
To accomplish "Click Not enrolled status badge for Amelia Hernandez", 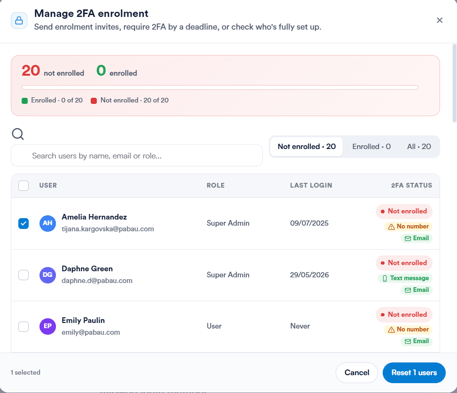I will (404, 211).
